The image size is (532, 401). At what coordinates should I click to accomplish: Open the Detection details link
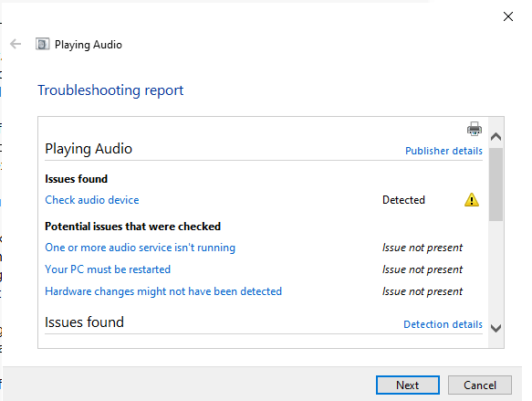coord(443,324)
